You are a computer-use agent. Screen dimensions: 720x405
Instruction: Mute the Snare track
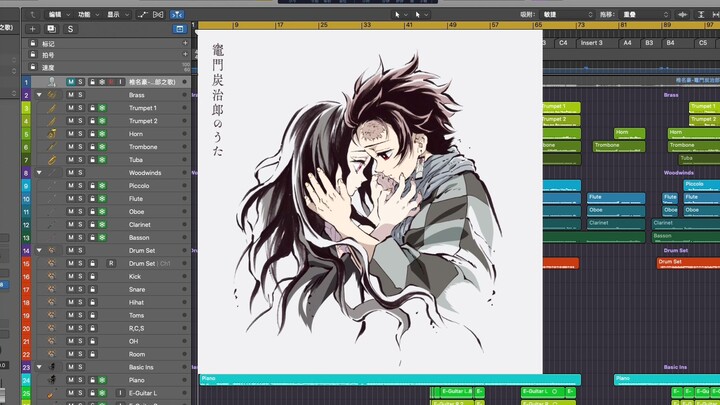pos(71,289)
